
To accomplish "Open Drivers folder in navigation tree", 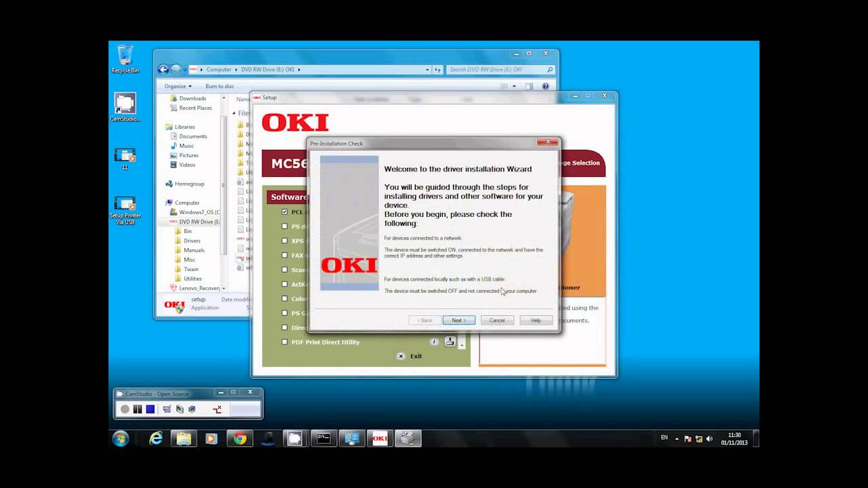I will click(192, 241).
